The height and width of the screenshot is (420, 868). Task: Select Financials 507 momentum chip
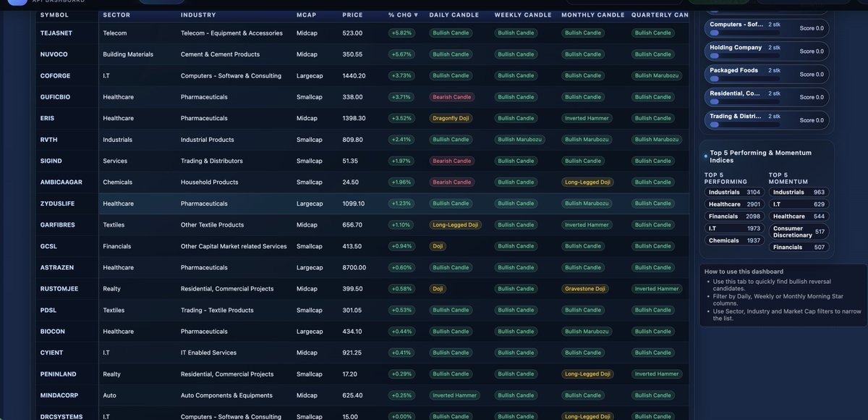(799, 247)
